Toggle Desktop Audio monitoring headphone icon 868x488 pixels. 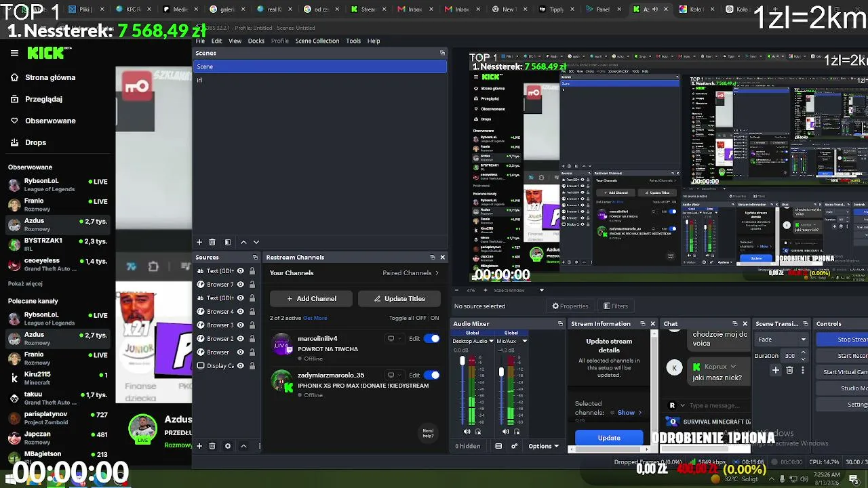pos(478,432)
